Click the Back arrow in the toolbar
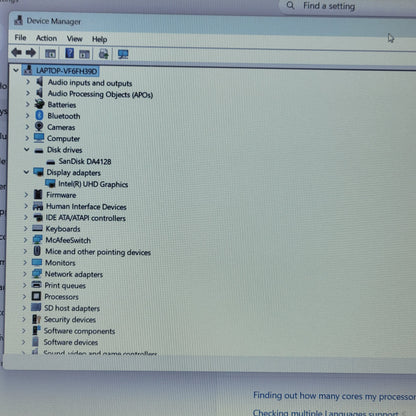Viewport: 416px width, 416px height. coord(16,53)
